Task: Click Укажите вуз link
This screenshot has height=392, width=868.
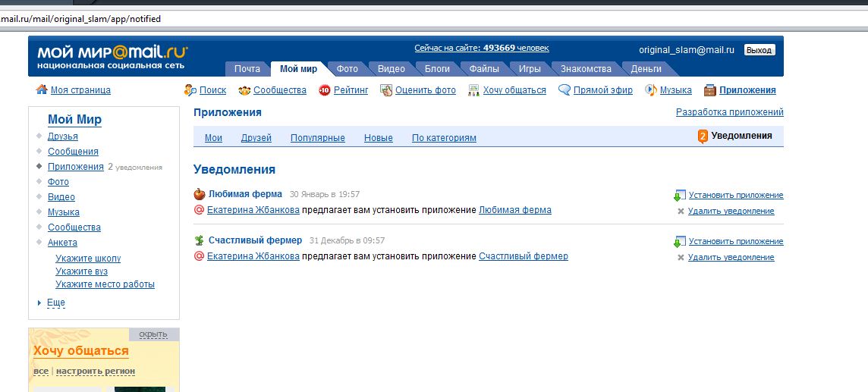Action: click(x=81, y=271)
